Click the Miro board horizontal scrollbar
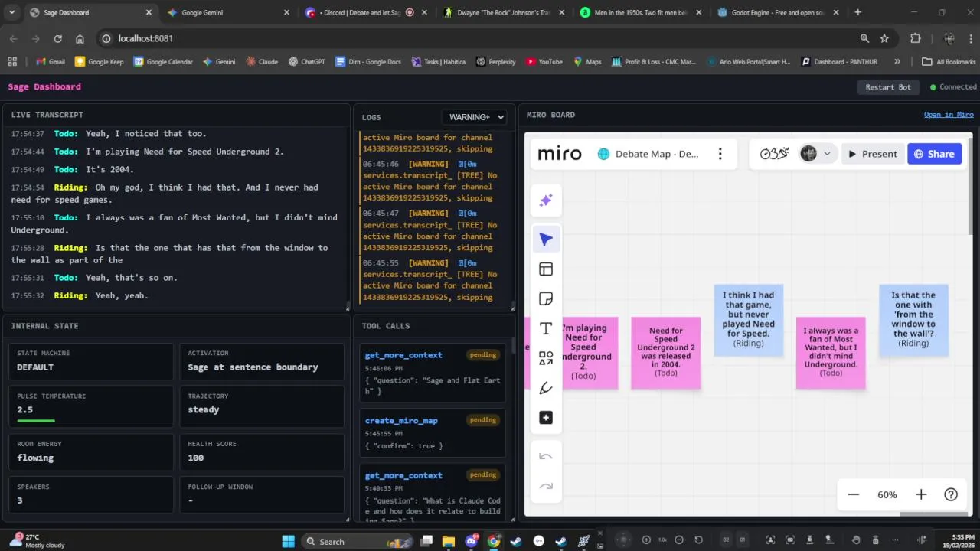This screenshot has height=551, width=980. (x=936, y=514)
